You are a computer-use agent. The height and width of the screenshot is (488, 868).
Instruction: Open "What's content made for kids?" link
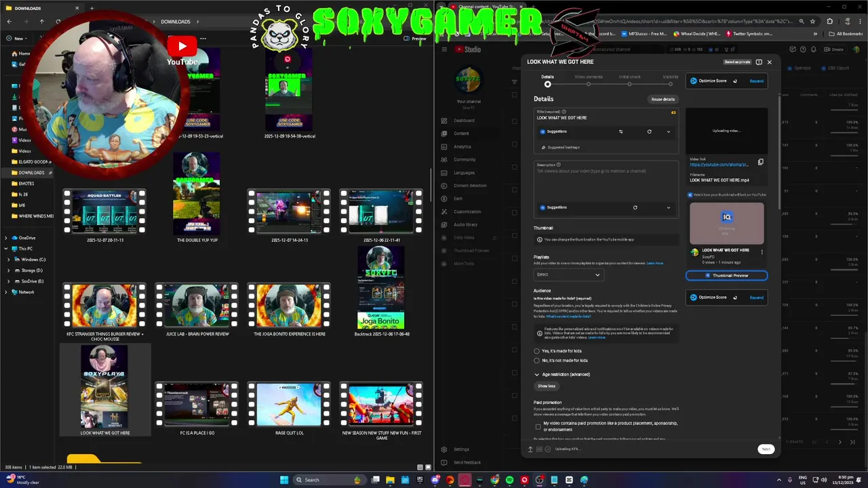(568, 317)
